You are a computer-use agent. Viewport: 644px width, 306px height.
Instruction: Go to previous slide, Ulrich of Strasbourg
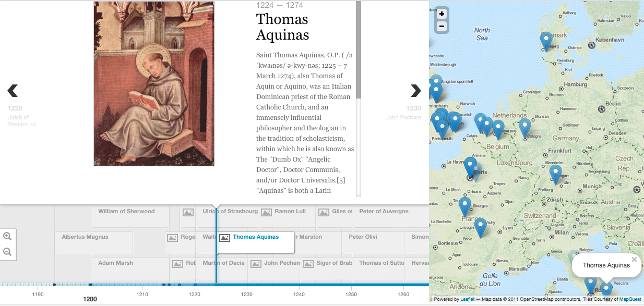pos(13,91)
